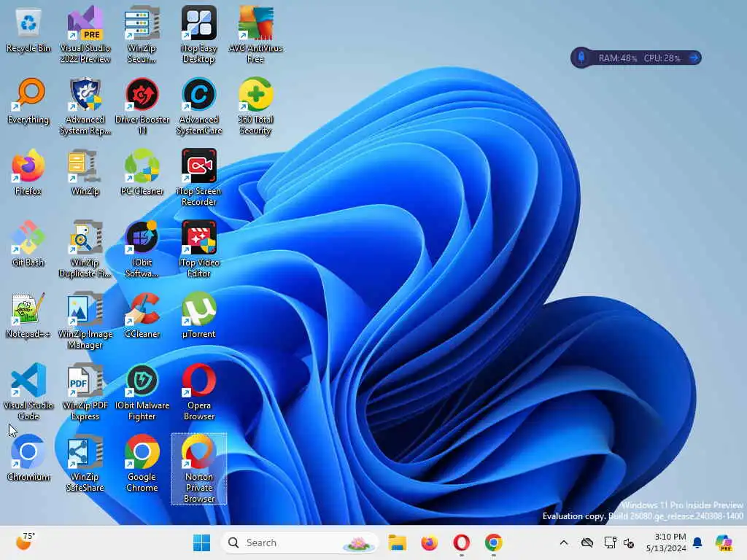Open the notification bell in taskbar

click(697, 542)
